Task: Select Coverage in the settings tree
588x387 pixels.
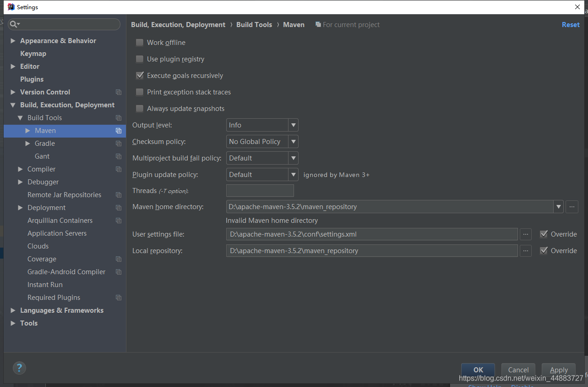Action: click(42, 259)
